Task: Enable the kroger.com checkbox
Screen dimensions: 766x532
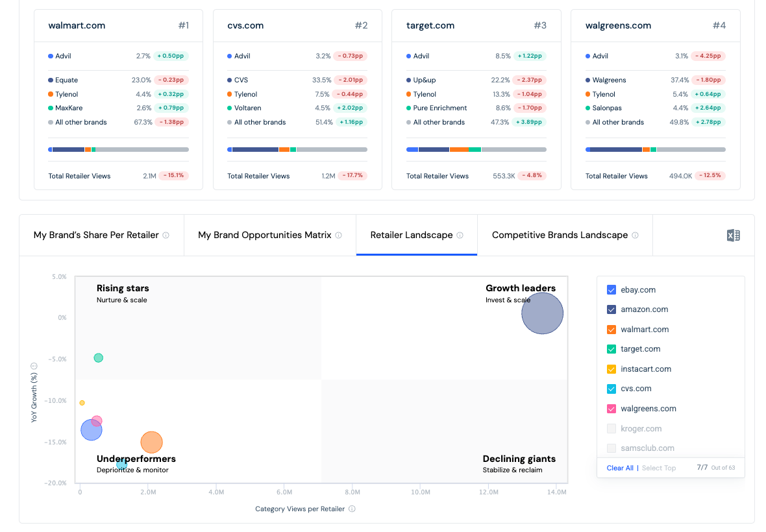Action: [611, 429]
